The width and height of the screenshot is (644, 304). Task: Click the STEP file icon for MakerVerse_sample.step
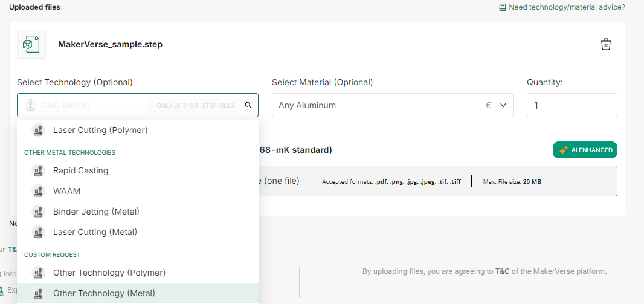tap(31, 44)
